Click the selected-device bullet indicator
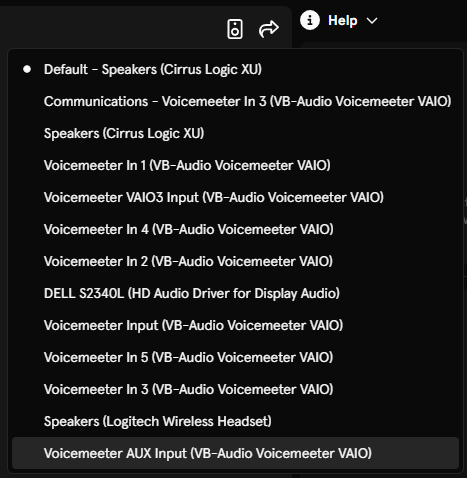The height and width of the screenshot is (478, 467). pyautogui.click(x=27, y=69)
